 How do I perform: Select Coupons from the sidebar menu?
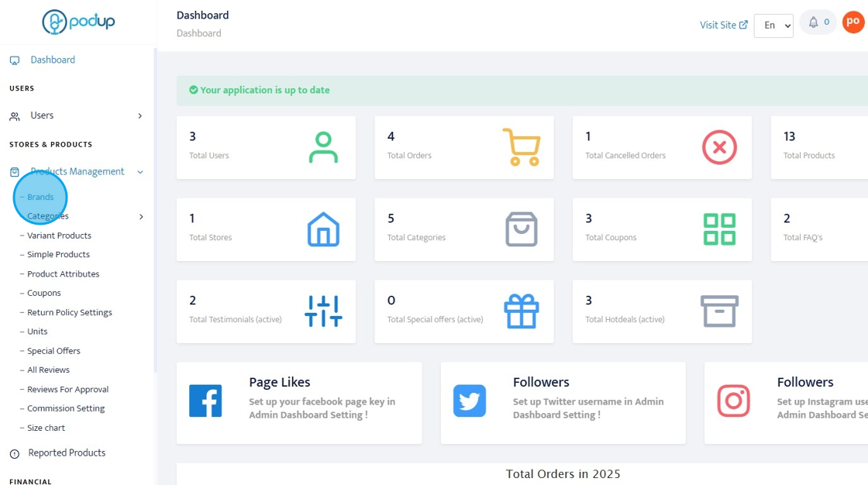tap(44, 293)
